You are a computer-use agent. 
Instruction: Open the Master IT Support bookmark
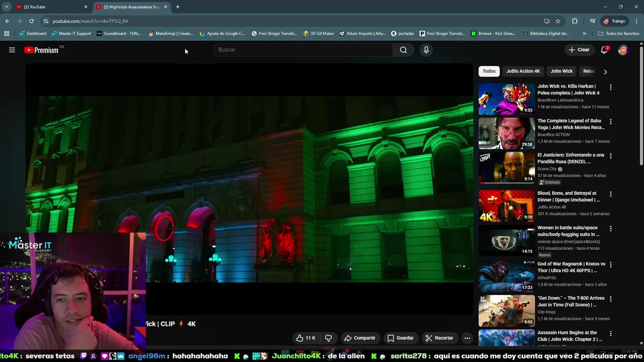pos(71,34)
